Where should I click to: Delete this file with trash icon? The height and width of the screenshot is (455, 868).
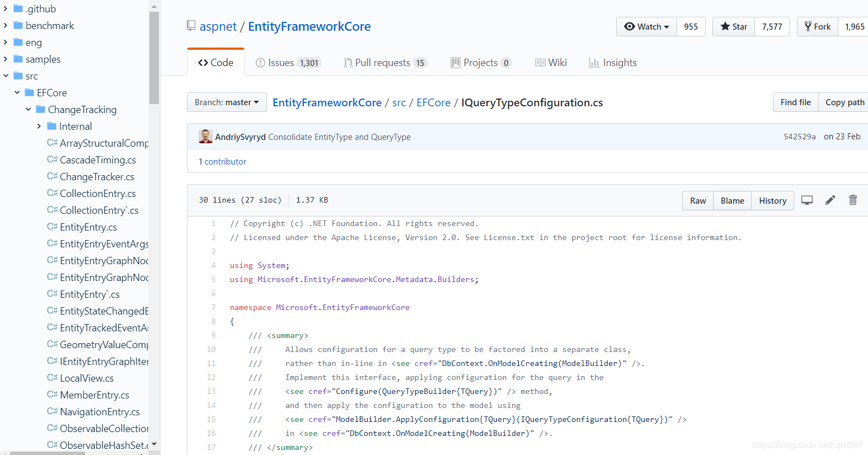(x=853, y=200)
